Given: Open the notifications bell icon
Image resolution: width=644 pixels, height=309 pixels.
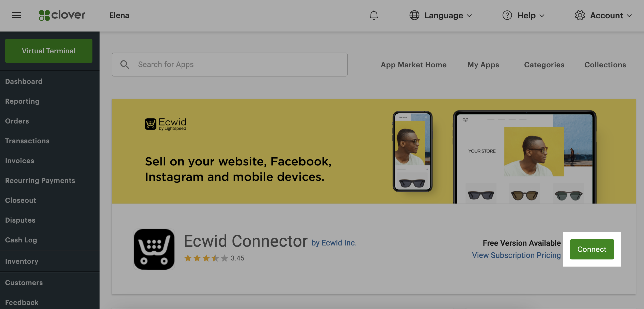Looking at the screenshot, I should pyautogui.click(x=373, y=15).
